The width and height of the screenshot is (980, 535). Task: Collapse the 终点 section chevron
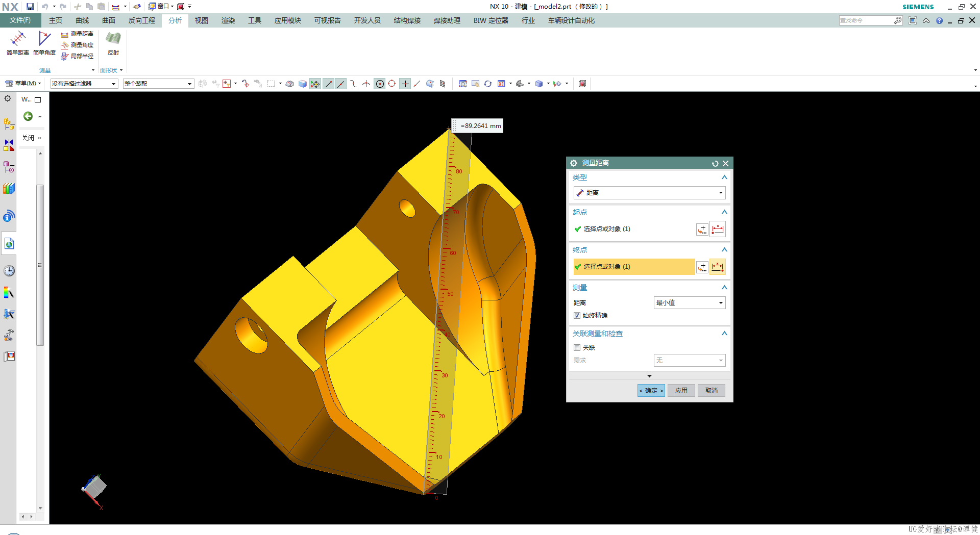(724, 250)
